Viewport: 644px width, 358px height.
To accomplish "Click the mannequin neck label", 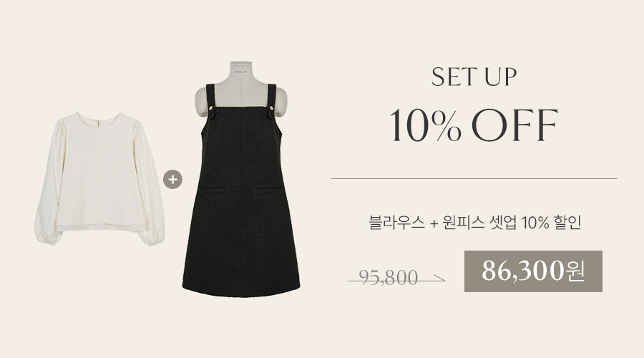I will (241, 71).
